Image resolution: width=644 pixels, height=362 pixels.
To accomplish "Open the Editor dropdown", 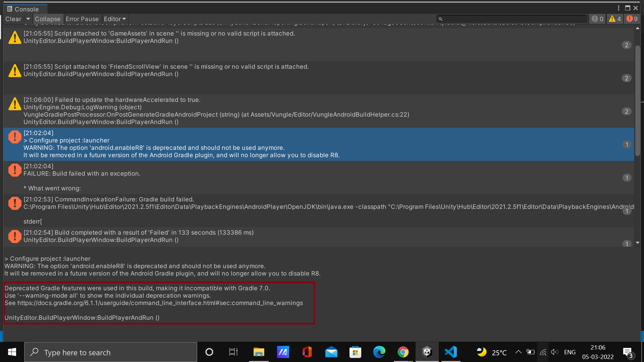I will click(x=115, y=19).
